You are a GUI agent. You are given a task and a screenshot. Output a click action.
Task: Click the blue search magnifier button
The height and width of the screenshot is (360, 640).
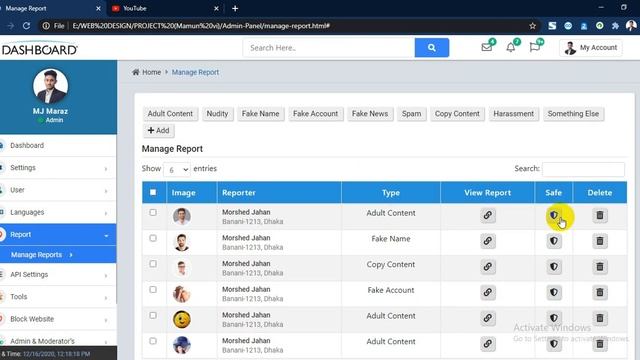point(431,48)
